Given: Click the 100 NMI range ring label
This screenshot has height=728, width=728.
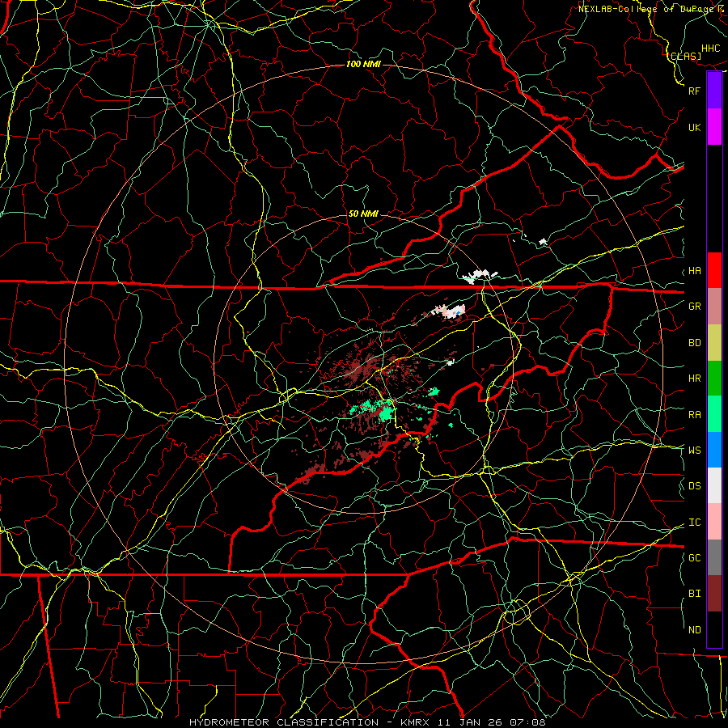Looking at the screenshot, I should [363, 64].
